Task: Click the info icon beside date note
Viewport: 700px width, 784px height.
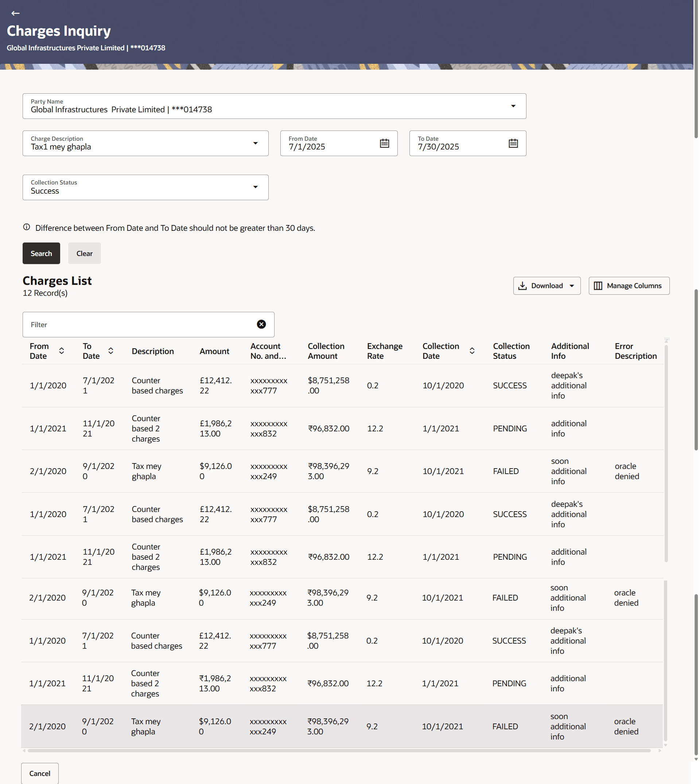Action: [27, 227]
